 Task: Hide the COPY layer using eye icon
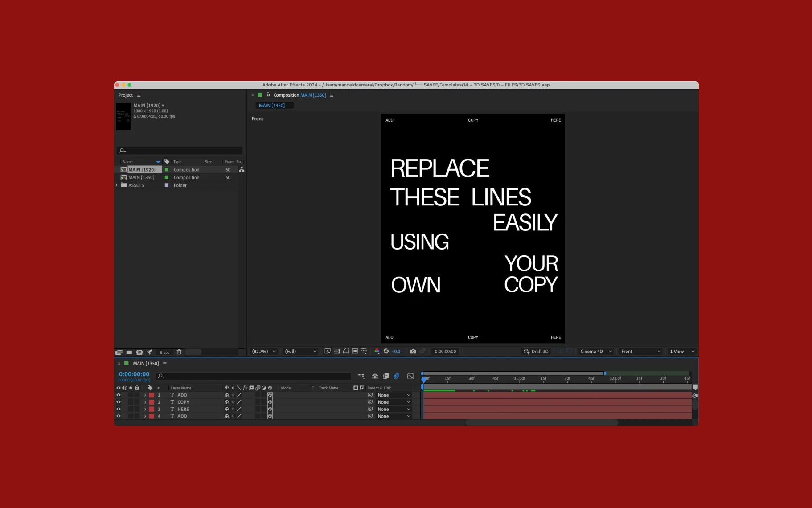(119, 402)
